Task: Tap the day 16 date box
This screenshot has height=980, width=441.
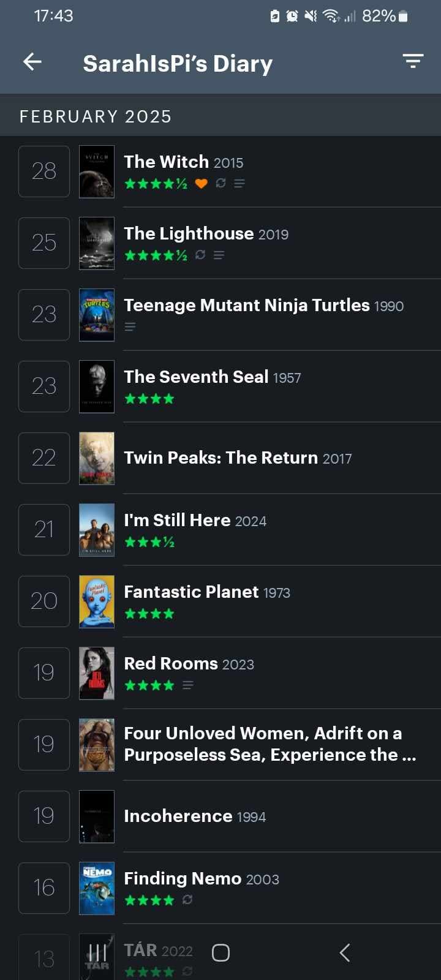Action: click(44, 888)
